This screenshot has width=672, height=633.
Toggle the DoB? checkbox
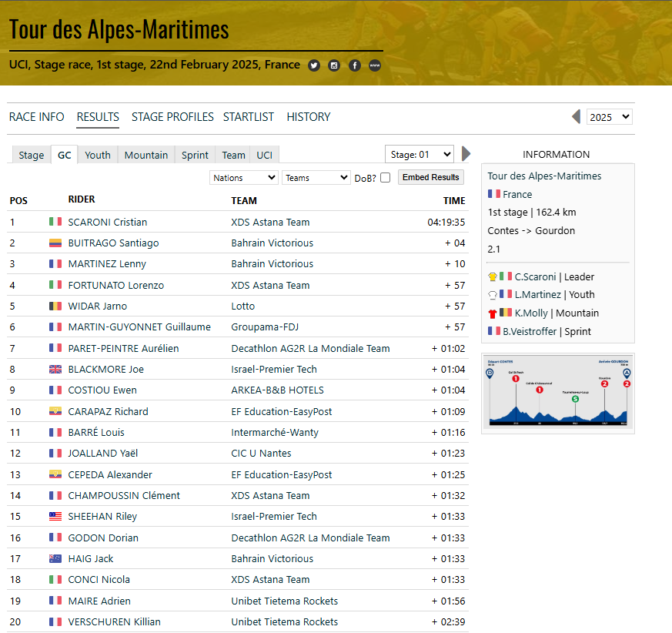(386, 178)
